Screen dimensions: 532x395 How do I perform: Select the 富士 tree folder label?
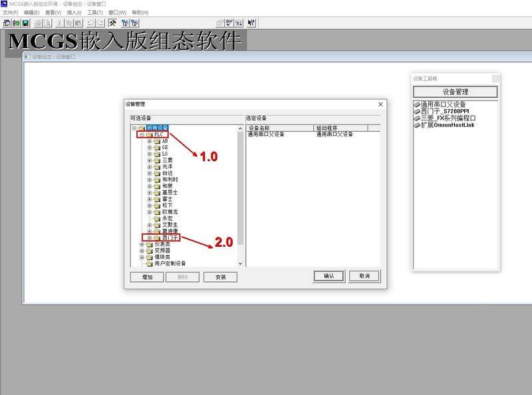(168, 199)
